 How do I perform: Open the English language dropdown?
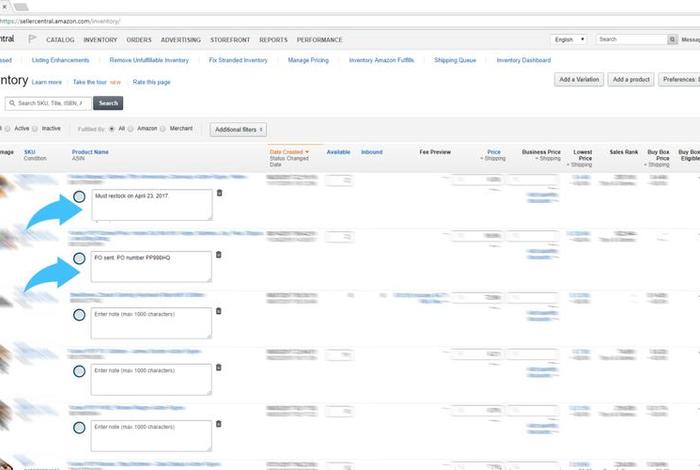569,39
